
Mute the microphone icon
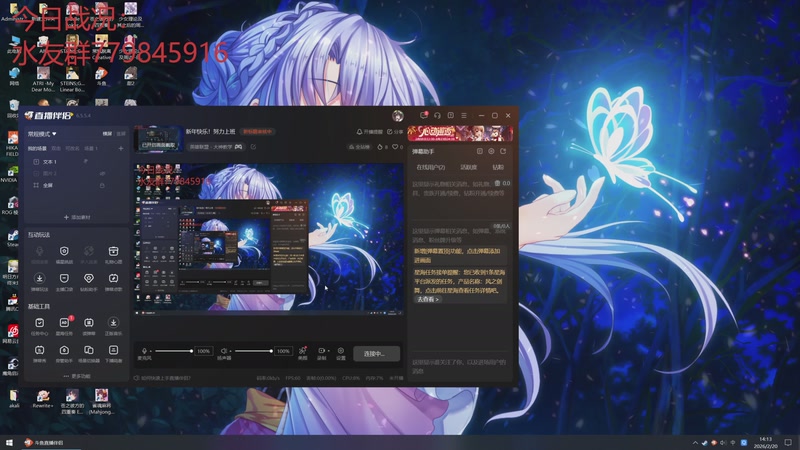tap(144, 351)
